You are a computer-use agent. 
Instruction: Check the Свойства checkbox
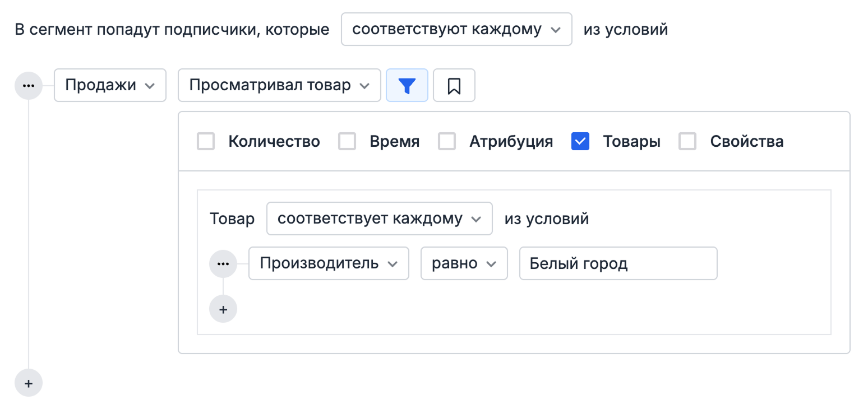(687, 141)
